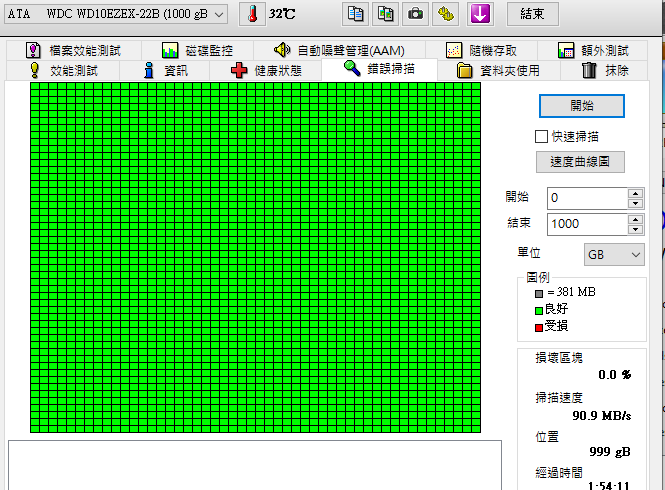Open the options gear icon
The width and height of the screenshot is (665, 490).
tap(445, 14)
